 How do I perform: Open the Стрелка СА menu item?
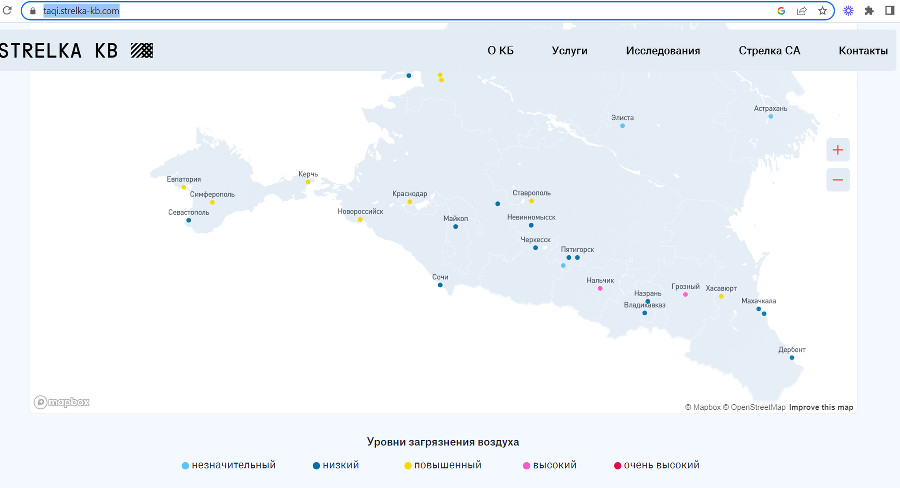point(769,51)
